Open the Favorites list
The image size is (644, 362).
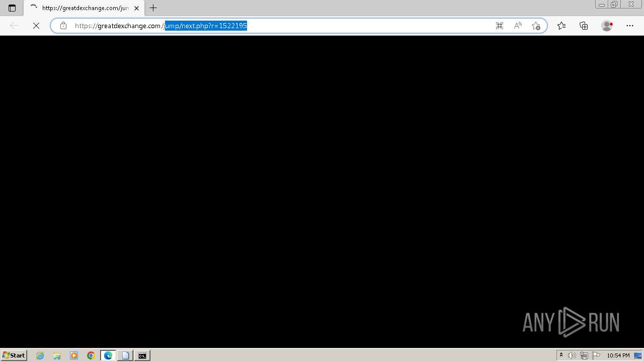click(561, 26)
